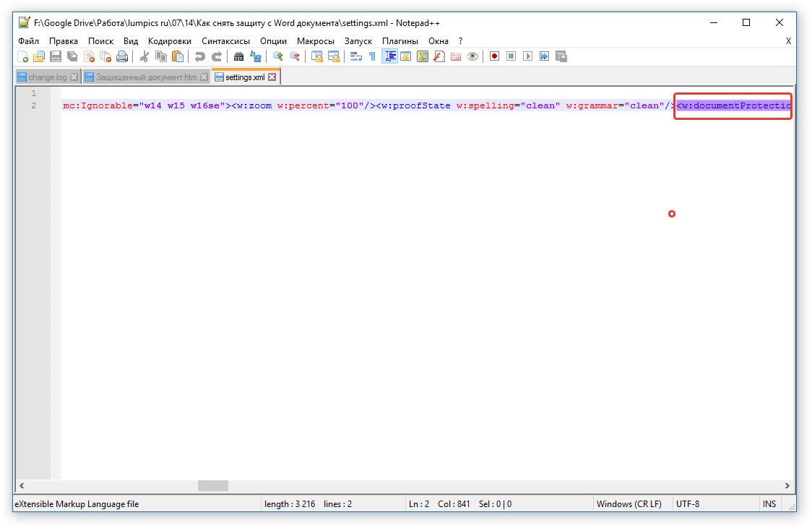Click the highlighted w:documentProtection tag
The width and height of the screenshot is (812, 528).
[x=733, y=106]
